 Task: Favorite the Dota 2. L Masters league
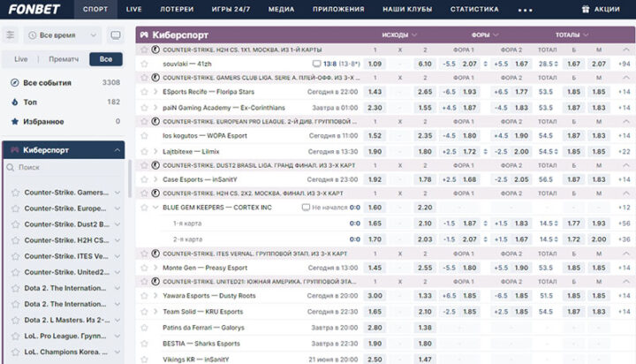[15, 320]
